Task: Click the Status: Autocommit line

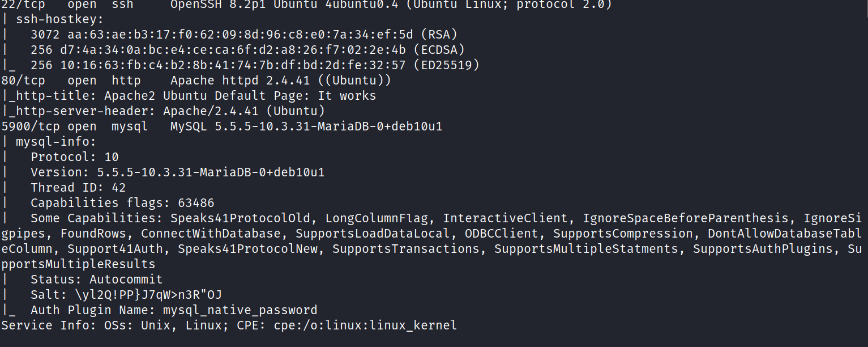Action: click(96, 280)
